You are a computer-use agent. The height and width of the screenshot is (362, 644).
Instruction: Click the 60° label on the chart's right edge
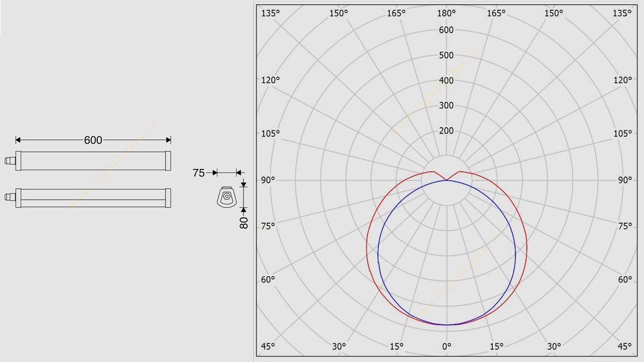[x=625, y=279]
